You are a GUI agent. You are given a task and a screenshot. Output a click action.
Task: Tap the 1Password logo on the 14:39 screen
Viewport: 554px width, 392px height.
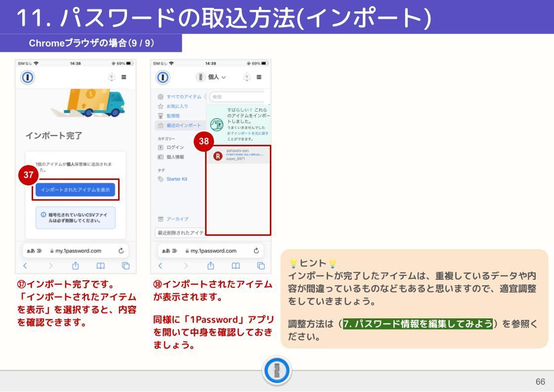[x=163, y=77]
